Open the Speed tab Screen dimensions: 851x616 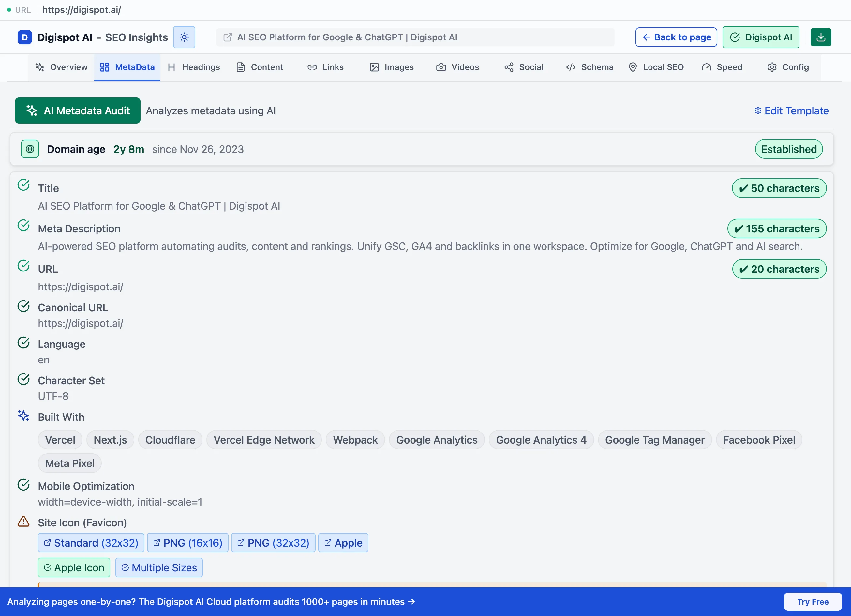pyautogui.click(x=722, y=67)
